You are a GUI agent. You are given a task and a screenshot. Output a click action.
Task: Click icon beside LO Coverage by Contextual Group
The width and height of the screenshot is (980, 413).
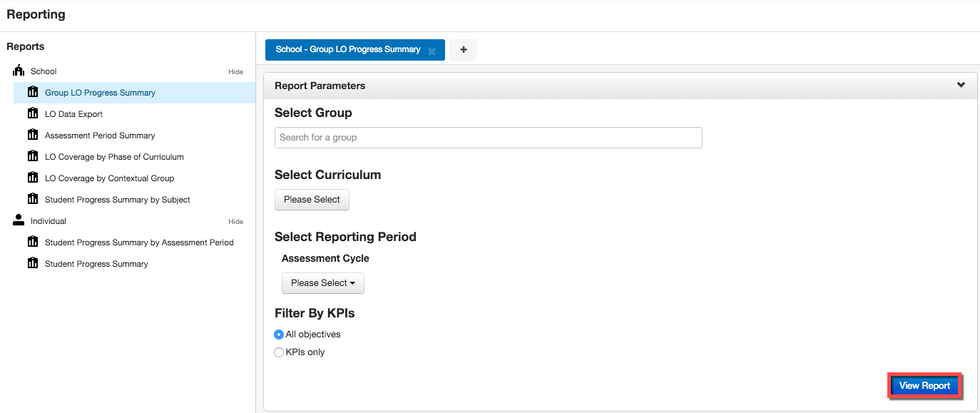(32, 178)
